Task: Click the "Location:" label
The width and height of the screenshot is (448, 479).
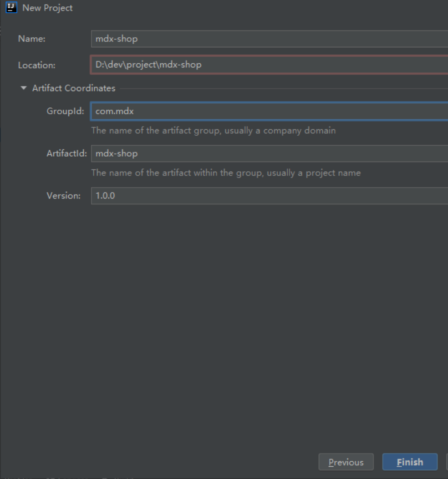Action: (37, 65)
